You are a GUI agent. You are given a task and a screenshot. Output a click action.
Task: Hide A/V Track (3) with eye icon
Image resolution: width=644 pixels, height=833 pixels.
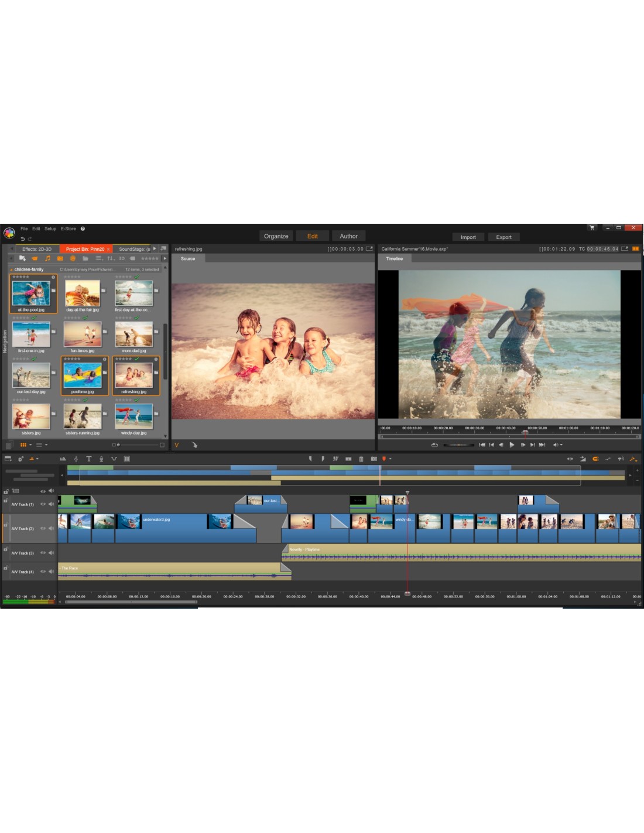(43, 553)
